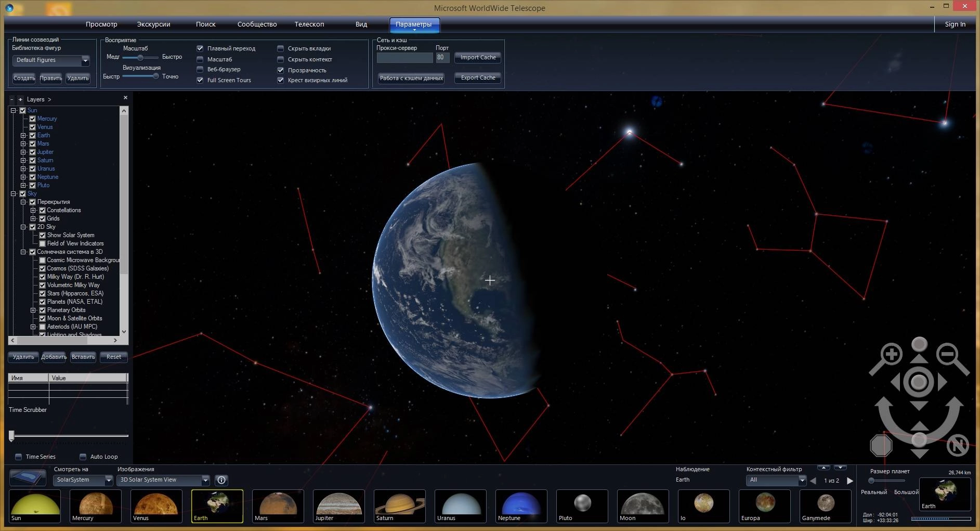Open the context filter All dropdown

(x=776, y=480)
